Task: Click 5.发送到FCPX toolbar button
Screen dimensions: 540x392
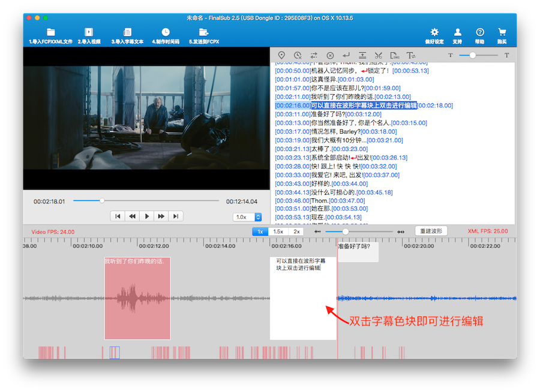Action: pos(204,36)
